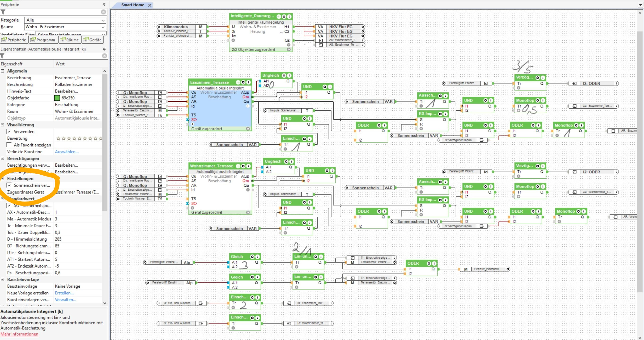Click the green Objektfarbe color swatch
This screenshot has width=644, height=340.
tap(57, 98)
